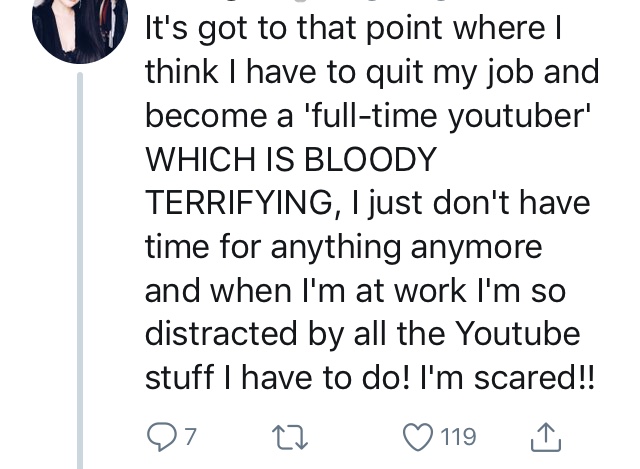The width and height of the screenshot is (640, 469).
Task: Click the word 'TERRIFYING' in the tweet
Action: point(238,203)
